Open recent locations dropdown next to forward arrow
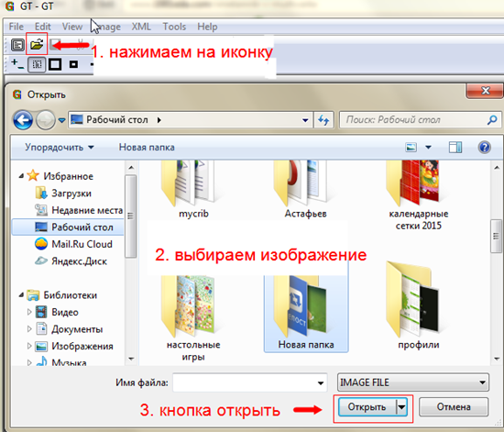The width and height of the screenshot is (504, 432). 61,120
